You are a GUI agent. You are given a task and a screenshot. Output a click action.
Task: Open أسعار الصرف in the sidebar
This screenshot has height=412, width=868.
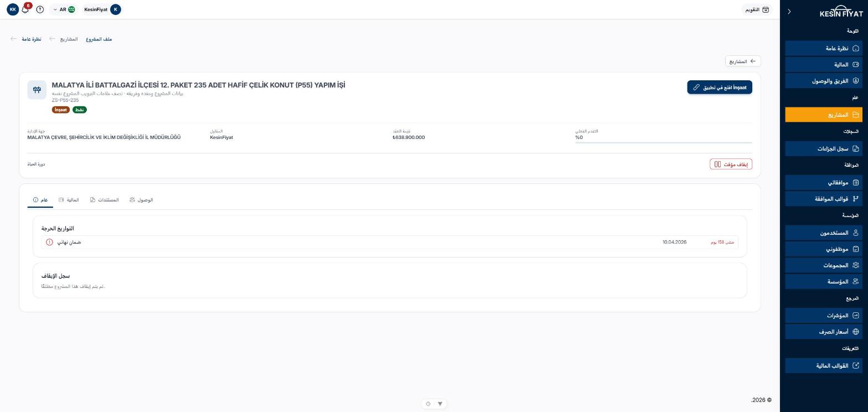824,332
